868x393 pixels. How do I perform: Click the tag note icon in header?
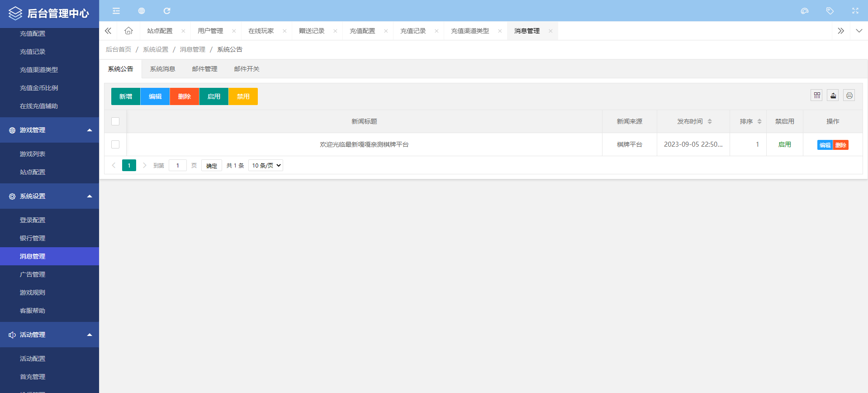[x=830, y=11]
